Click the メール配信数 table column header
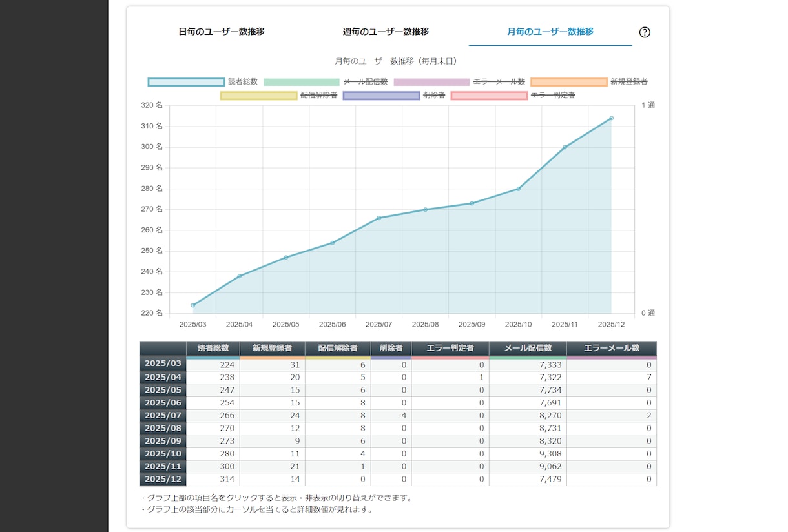This screenshot has height=532, width=788. click(x=528, y=349)
